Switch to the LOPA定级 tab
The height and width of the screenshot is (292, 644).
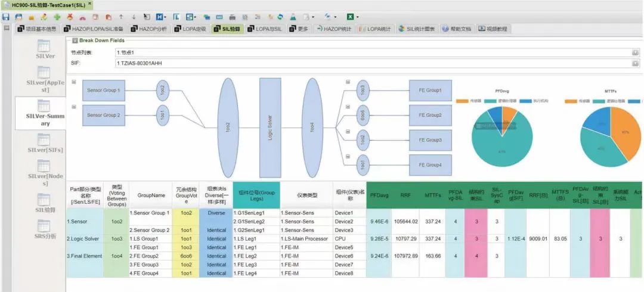(x=191, y=29)
